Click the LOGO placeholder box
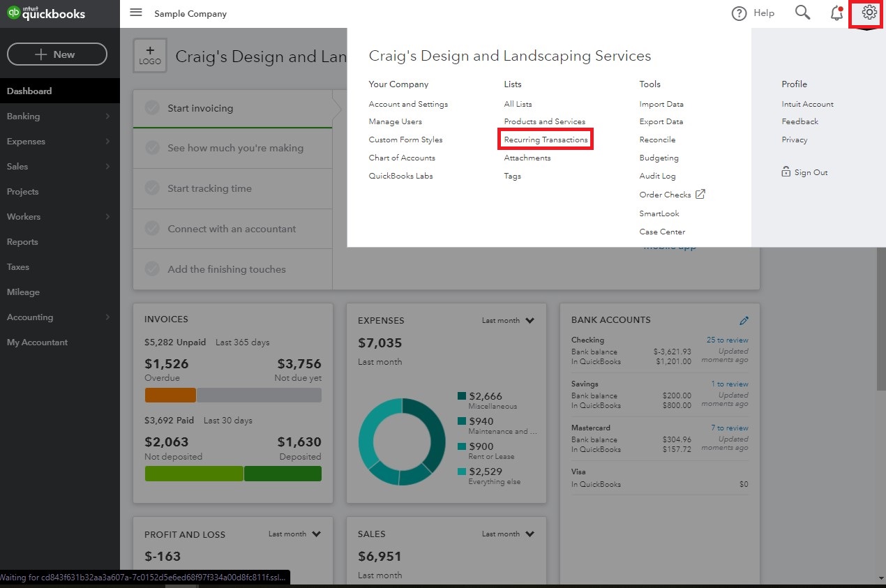The image size is (886, 588). [150, 55]
